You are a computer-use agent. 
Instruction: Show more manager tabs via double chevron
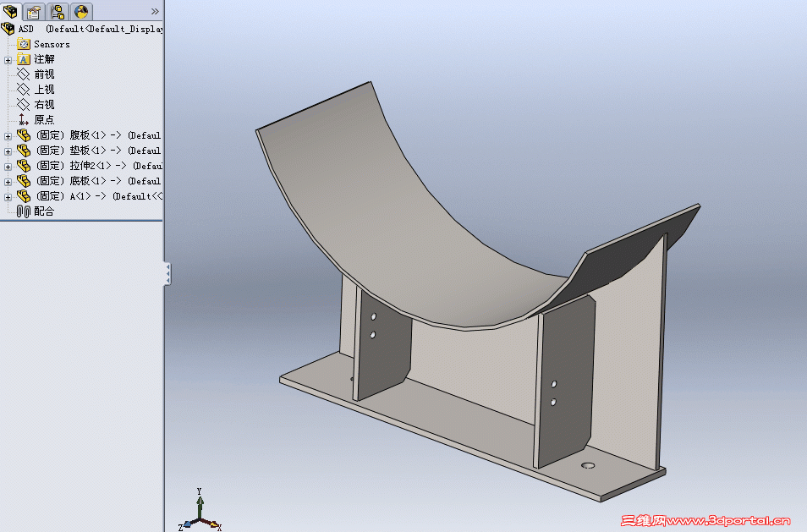point(155,11)
